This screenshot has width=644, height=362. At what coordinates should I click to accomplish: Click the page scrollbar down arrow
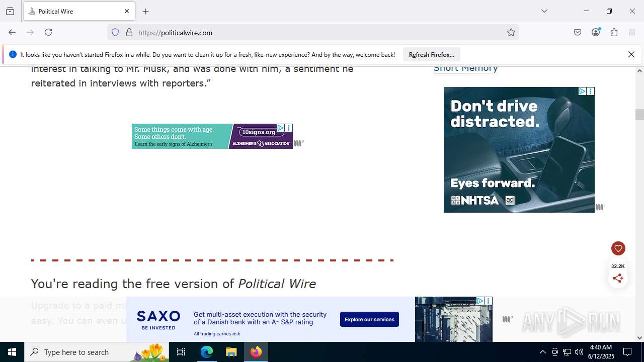point(640,338)
